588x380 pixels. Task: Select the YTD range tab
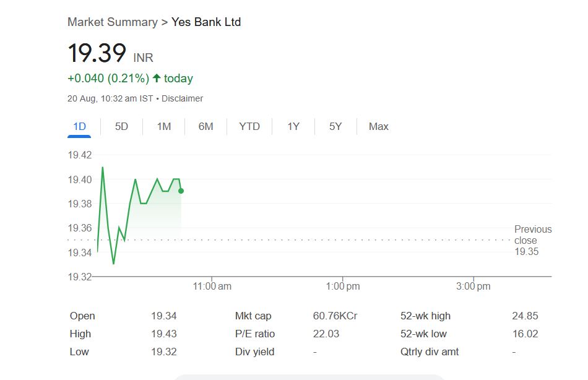[249, 127]
